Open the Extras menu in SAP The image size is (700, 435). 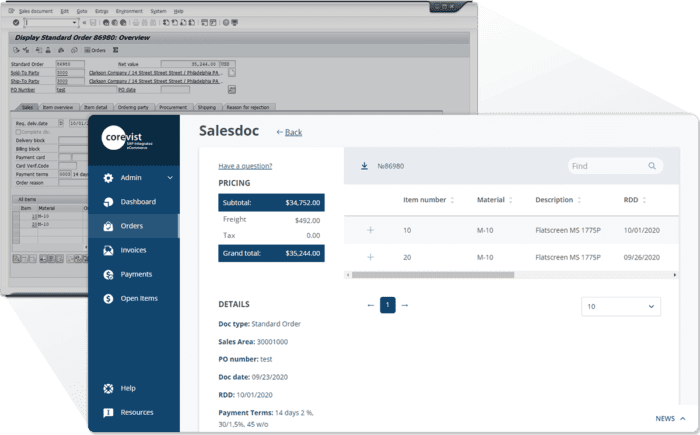(x=101, y=11)
